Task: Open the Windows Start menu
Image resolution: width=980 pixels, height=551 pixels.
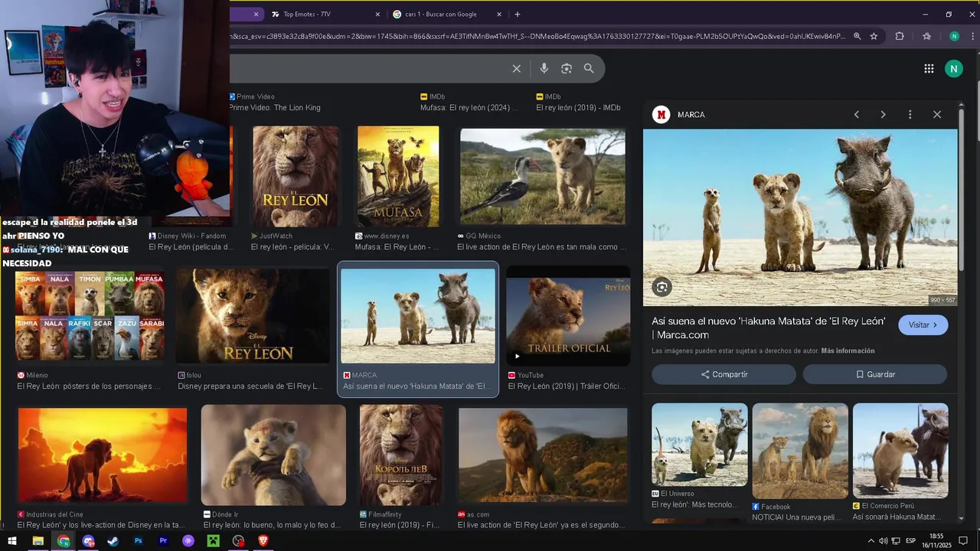Action: coord(12,541)
